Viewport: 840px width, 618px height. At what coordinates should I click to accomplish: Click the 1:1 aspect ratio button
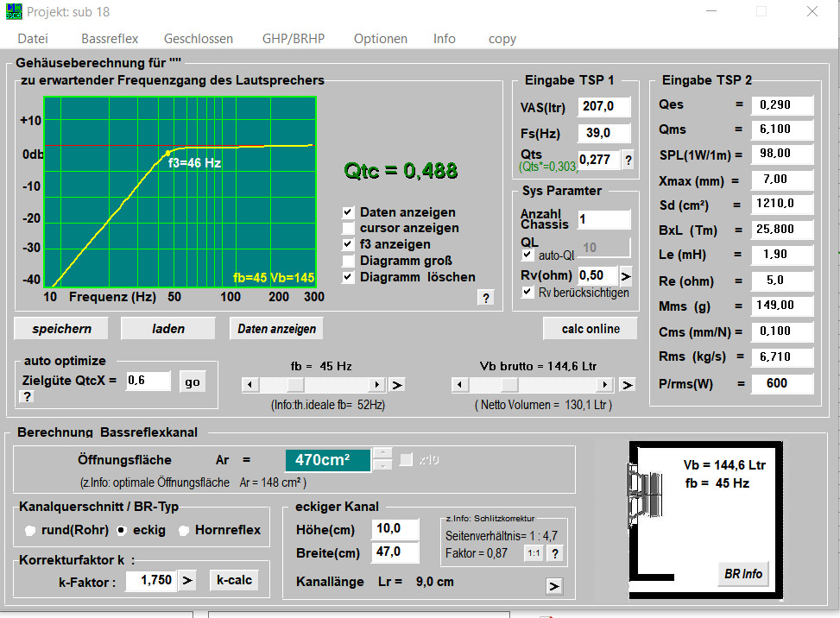coord(534,554)
